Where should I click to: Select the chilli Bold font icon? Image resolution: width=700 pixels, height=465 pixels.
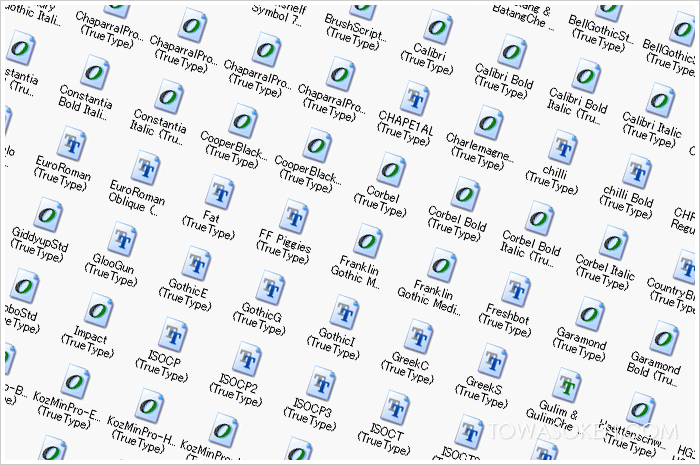[x=637, y=171]
